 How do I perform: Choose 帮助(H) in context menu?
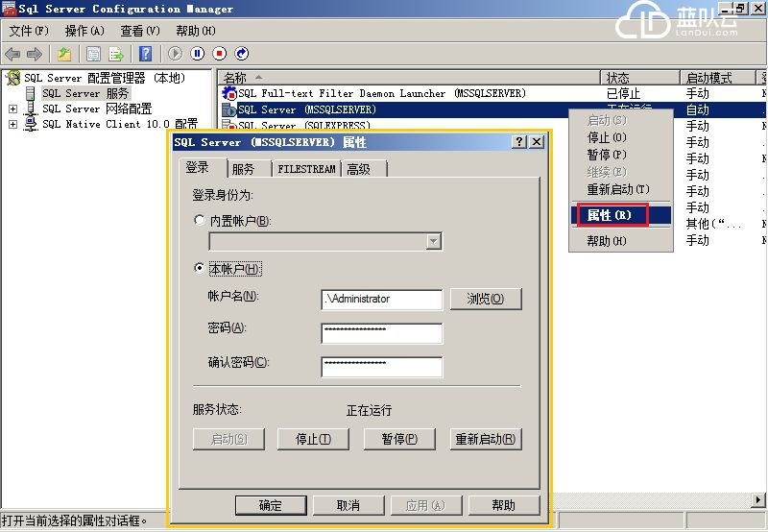click(x=620, y=241)
